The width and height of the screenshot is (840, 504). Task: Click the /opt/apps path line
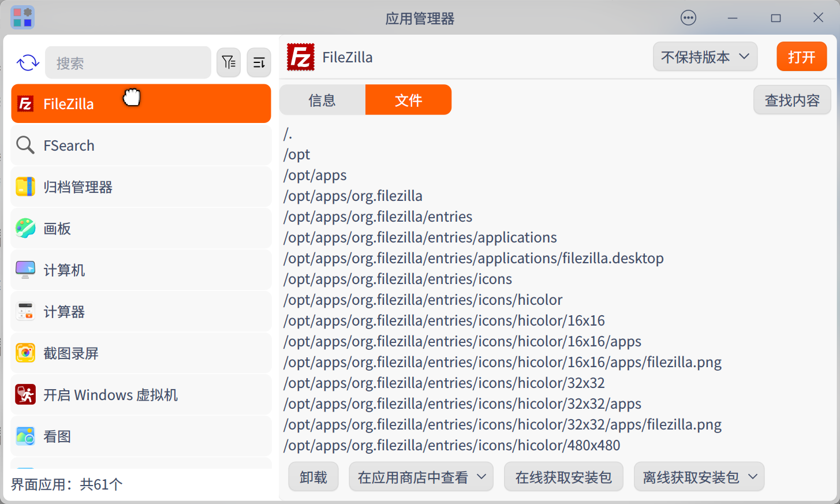pos(315,176)
